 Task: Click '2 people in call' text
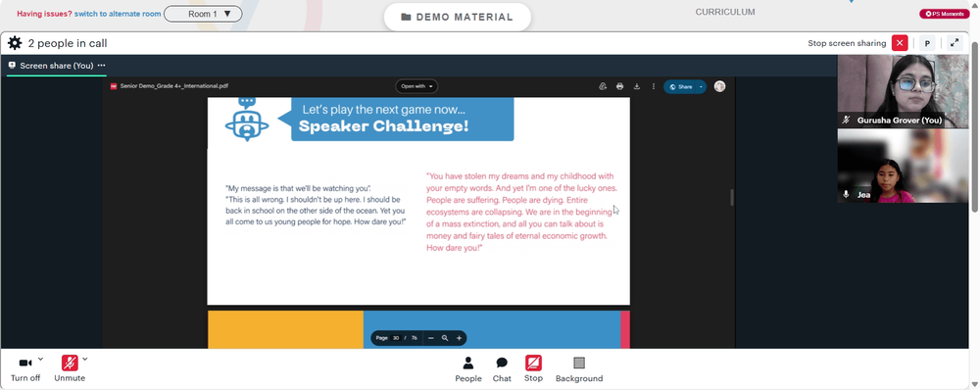(x=68, y=43)
